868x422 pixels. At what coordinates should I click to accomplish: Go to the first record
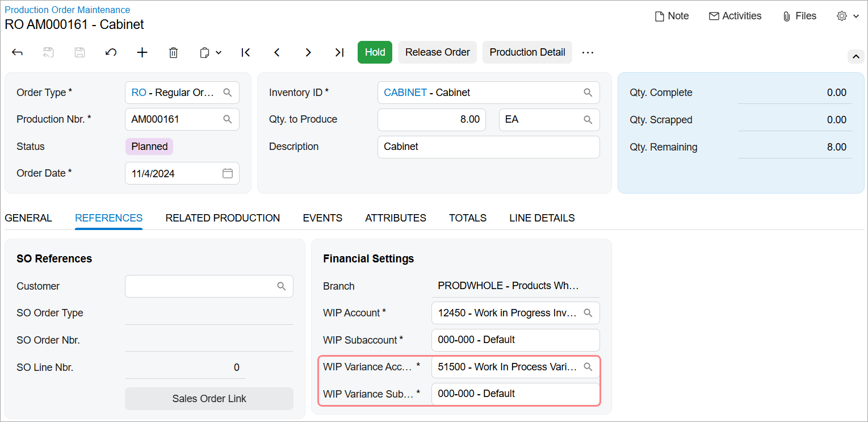point(245,52)
